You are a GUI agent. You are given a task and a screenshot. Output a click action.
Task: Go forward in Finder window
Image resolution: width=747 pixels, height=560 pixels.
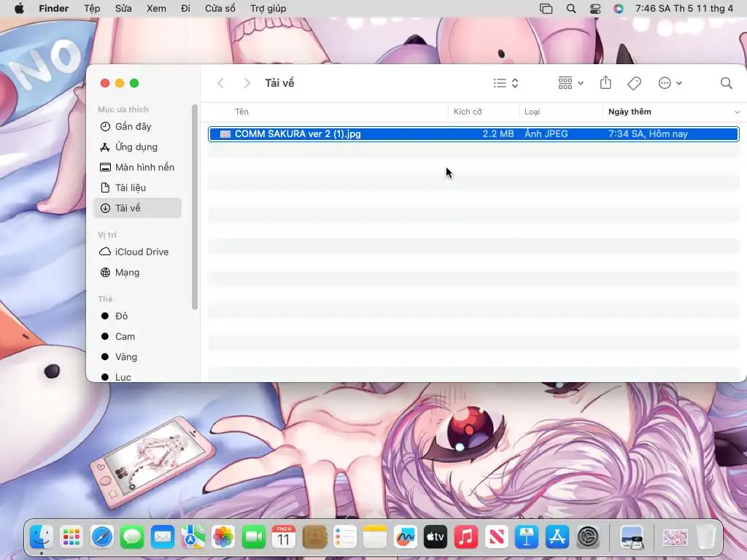(247, 83)
